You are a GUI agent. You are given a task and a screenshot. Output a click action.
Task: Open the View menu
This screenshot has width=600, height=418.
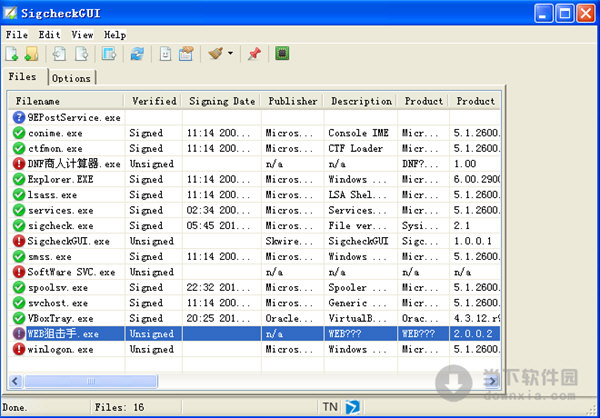[x=82, y=35]
